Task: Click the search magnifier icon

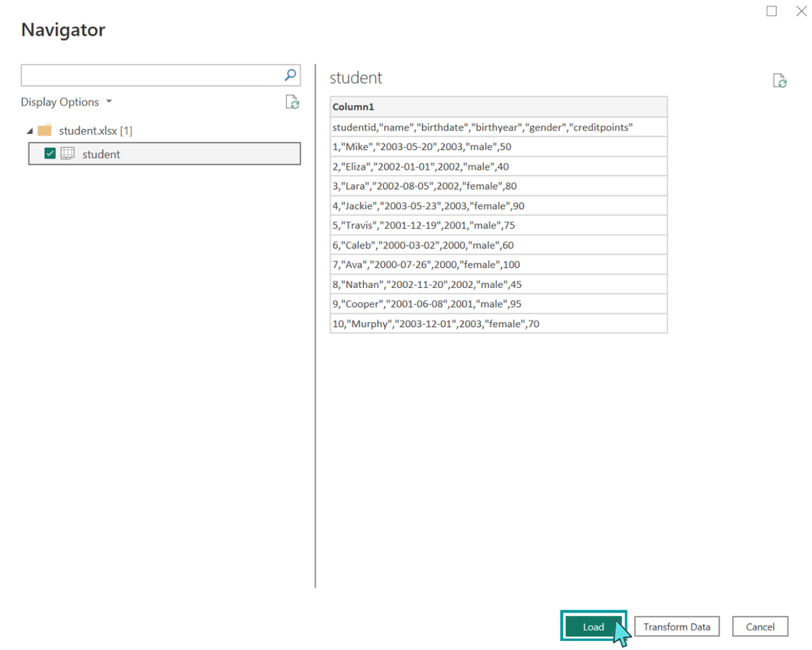Action: tap(290, 75)
